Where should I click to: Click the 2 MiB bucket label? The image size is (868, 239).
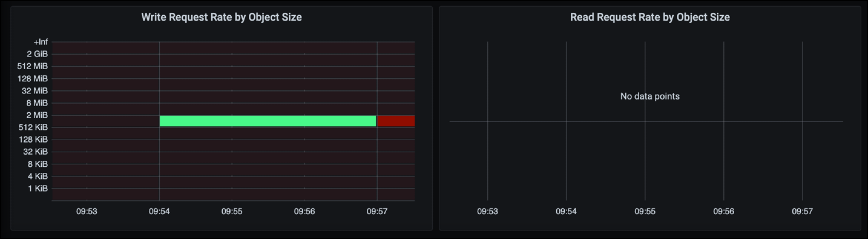tap(37, 115)
